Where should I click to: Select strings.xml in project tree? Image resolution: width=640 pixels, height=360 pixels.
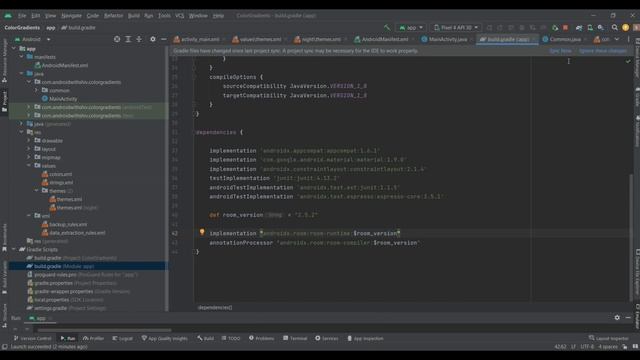click(57, 182)
